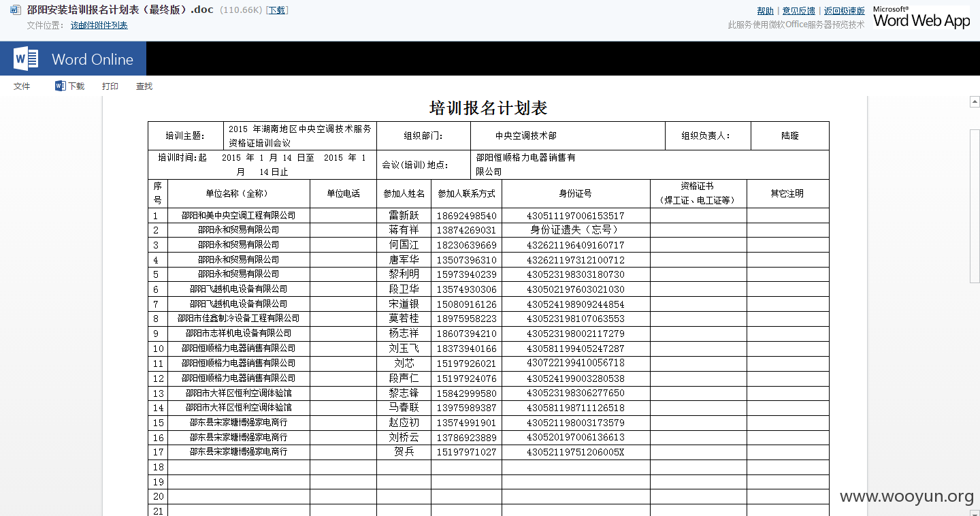Open the 帮助 help link
Image resolution: width=980 pixels, height=516 pixels.
pos(765,11)
